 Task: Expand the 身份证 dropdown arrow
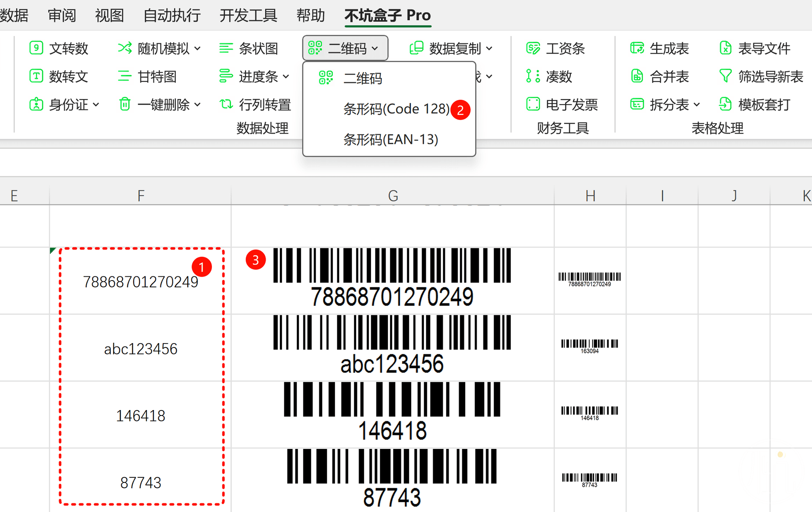click(x=96, y=105)
